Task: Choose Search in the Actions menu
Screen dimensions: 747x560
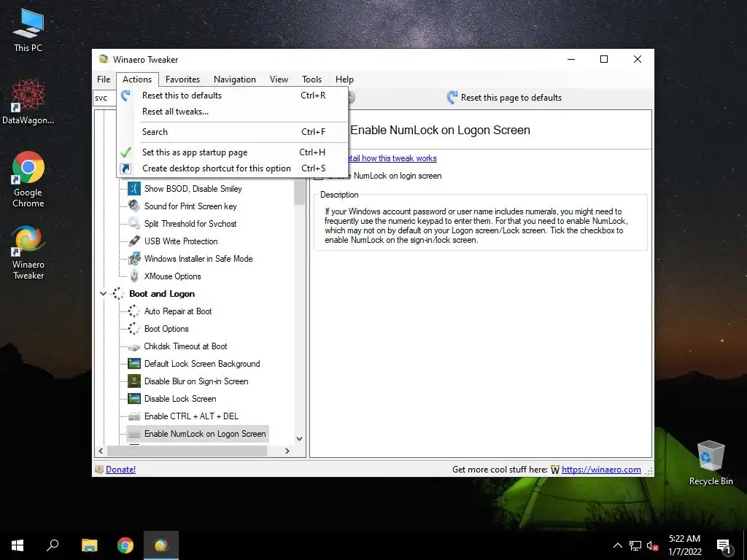Action: click(x=233, y=132)
